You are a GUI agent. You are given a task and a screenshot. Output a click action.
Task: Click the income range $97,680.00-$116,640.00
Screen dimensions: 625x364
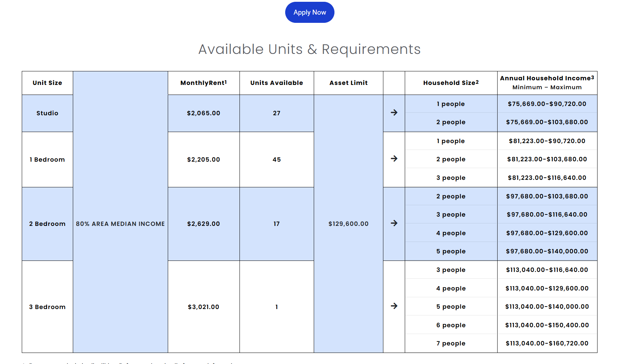[547, 214]
